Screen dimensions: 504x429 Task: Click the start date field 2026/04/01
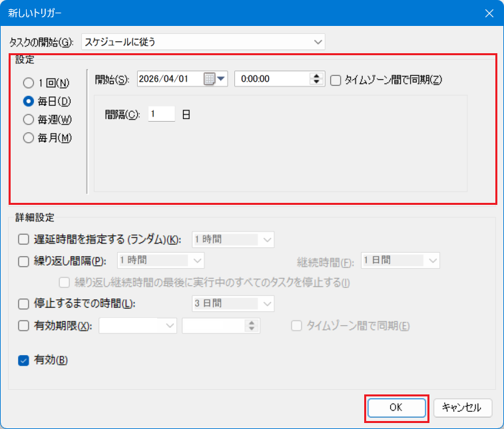tap(170, 79)
